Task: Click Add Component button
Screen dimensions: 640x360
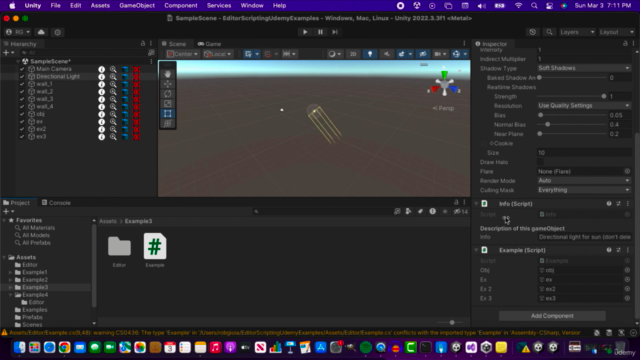Action: [x=552, y=316]
